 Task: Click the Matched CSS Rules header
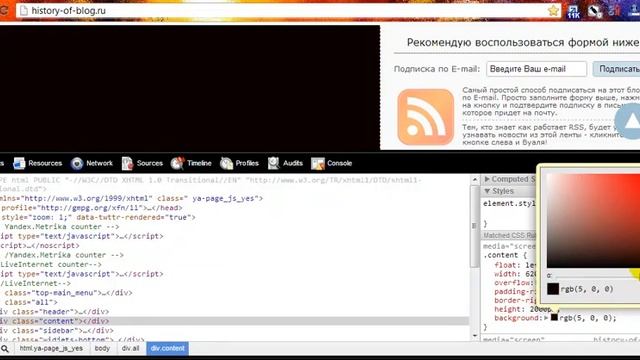509,236
